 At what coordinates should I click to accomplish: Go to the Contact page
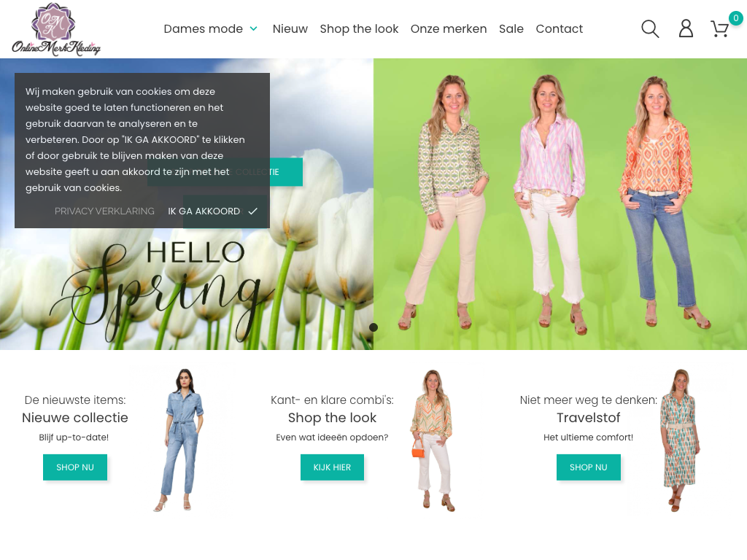click(x=559, y=29)
